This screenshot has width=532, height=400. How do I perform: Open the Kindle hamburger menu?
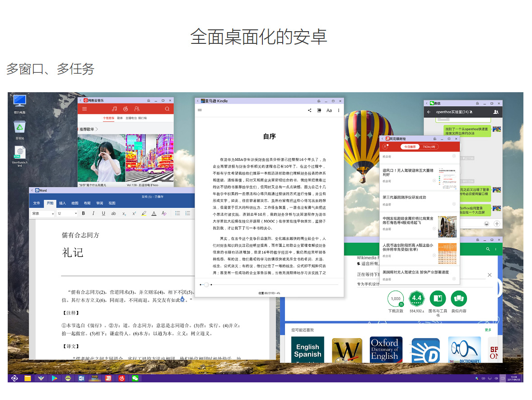200,110
